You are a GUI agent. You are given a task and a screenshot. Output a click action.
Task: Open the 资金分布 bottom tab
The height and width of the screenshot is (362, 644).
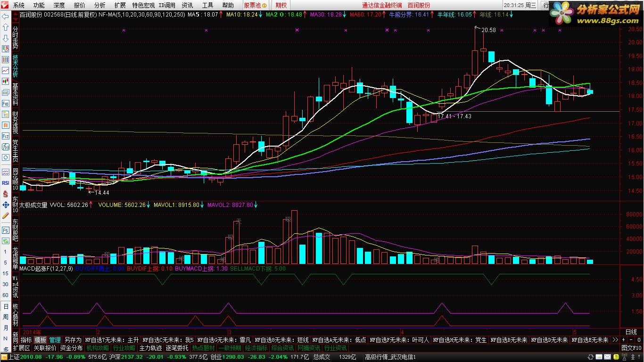pyautogui.click(x=72, y=348)
